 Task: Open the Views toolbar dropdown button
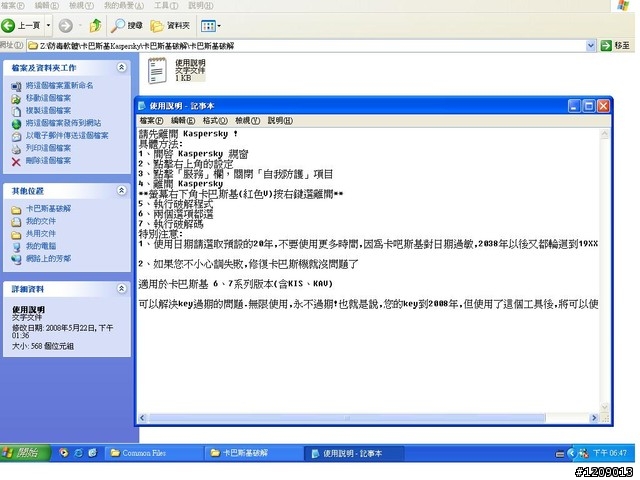tap(211, 26)
